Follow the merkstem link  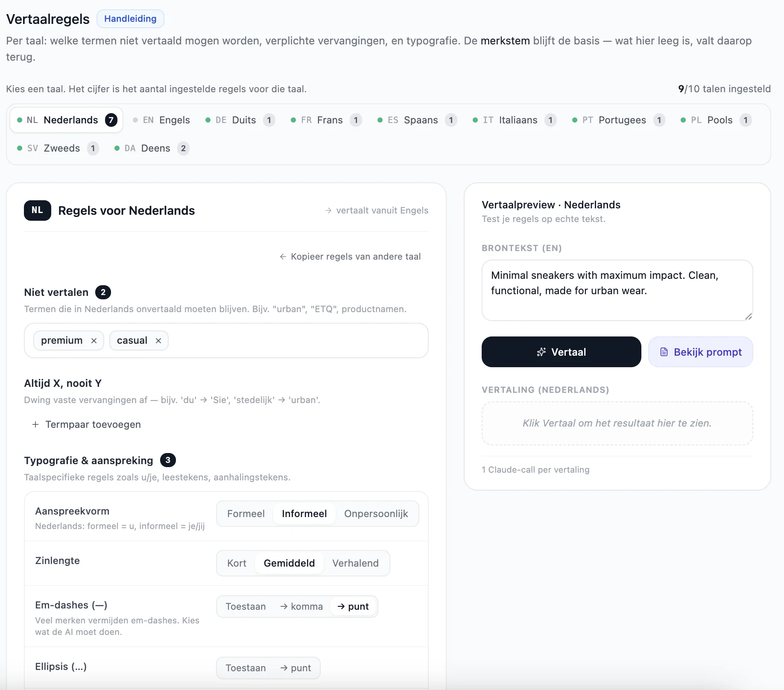pos(505,41)
